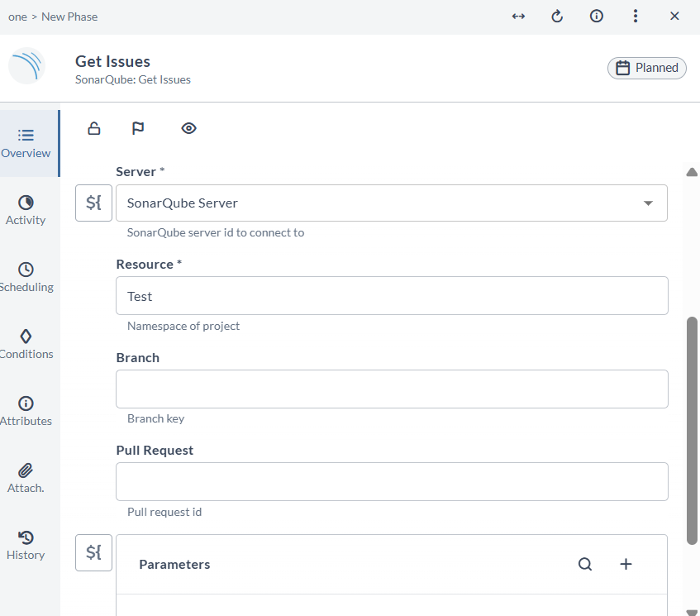Click the Resource field containing Test
Screen dimensions: 700x616
[x=391, y=296]
